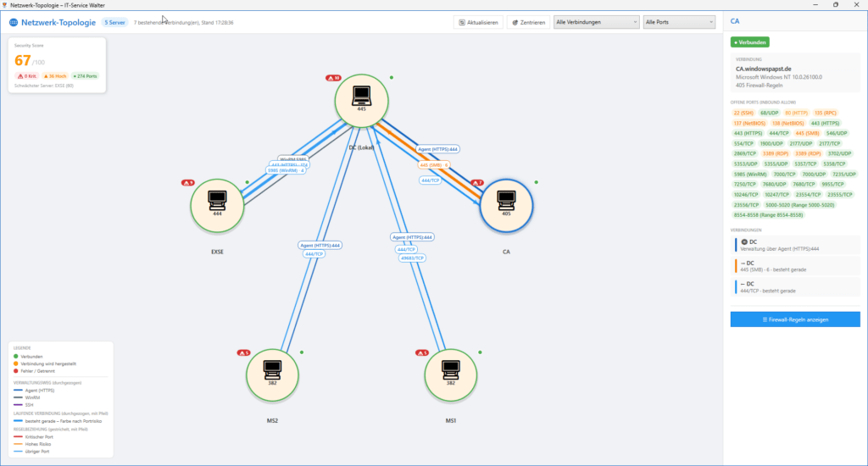Click the 1900/UDP port chip

[771, 144]
